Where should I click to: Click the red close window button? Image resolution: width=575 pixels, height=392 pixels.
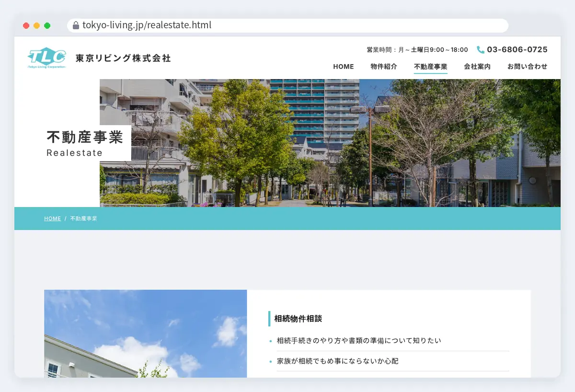coord(26,25)
